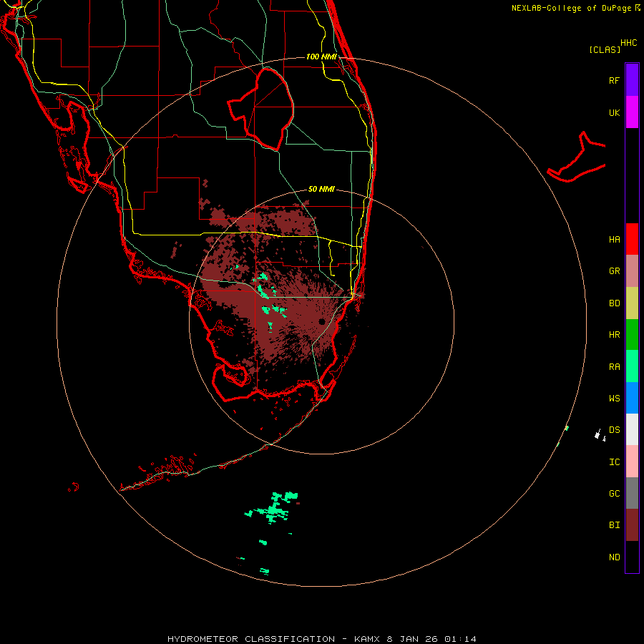Viewport: 644px width, 644px height.
Task: Click the GC legend label
Action: 614,494
